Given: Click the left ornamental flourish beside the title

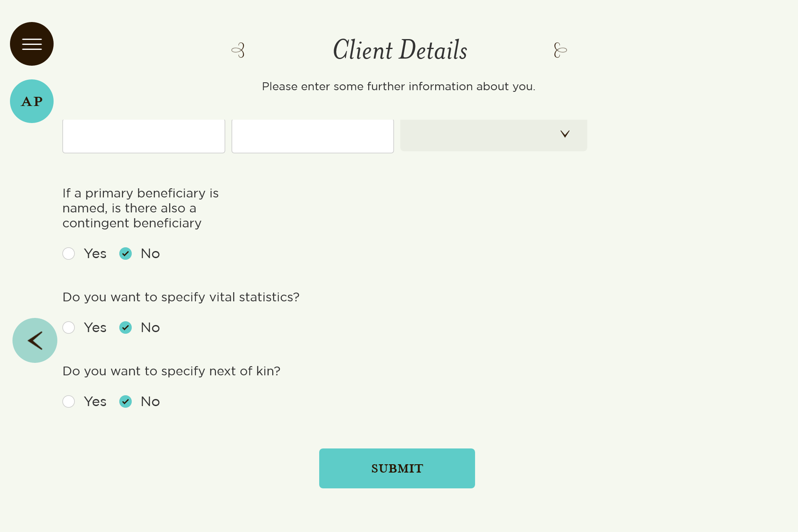Looking at the screenshot, I should coord(238,50).
